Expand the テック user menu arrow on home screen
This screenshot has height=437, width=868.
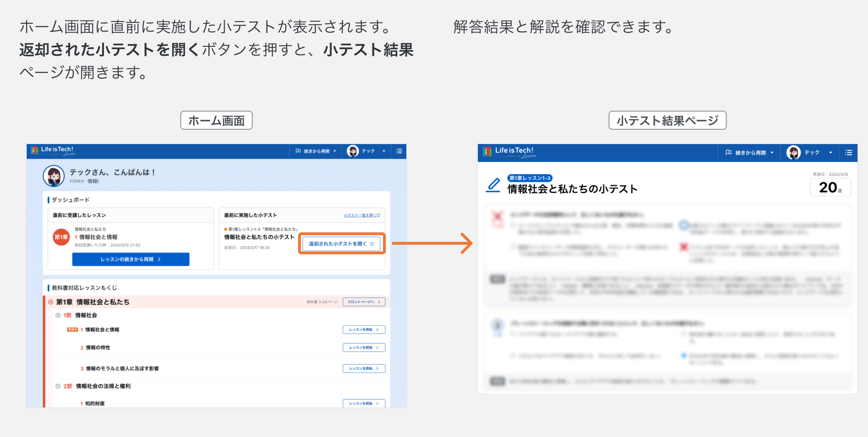(x=384, y=151)
